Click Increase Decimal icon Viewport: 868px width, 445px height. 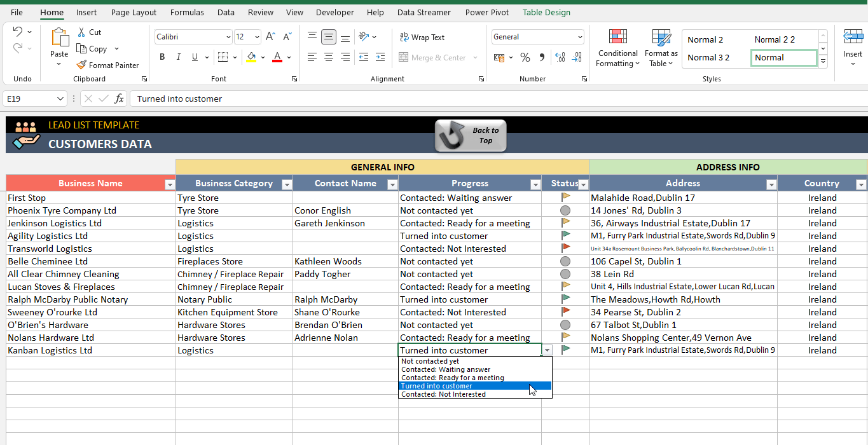coord(560,57)
